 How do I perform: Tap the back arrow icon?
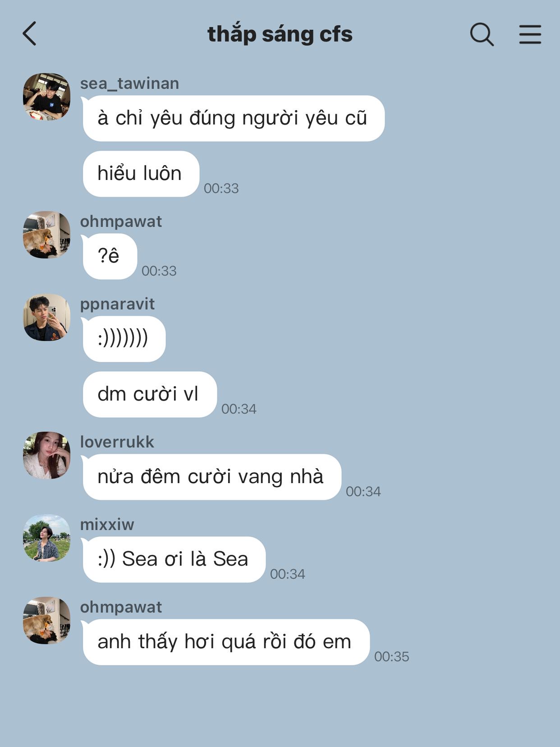(29, 34)
